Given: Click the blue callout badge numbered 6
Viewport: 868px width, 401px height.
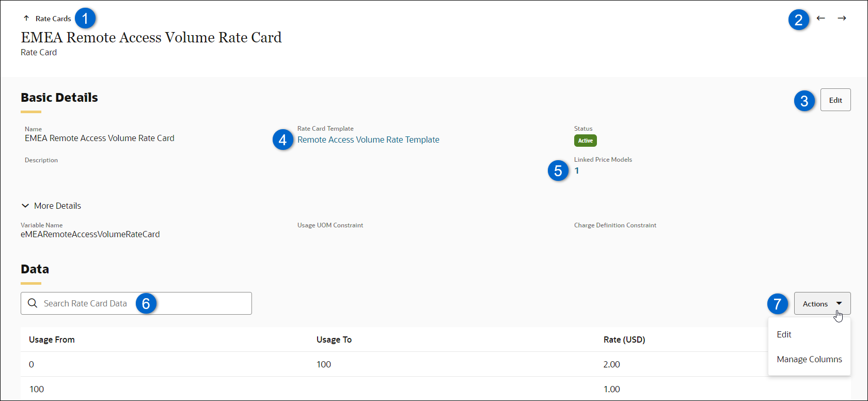Looking at the screenshot, I should coord(146,303).
